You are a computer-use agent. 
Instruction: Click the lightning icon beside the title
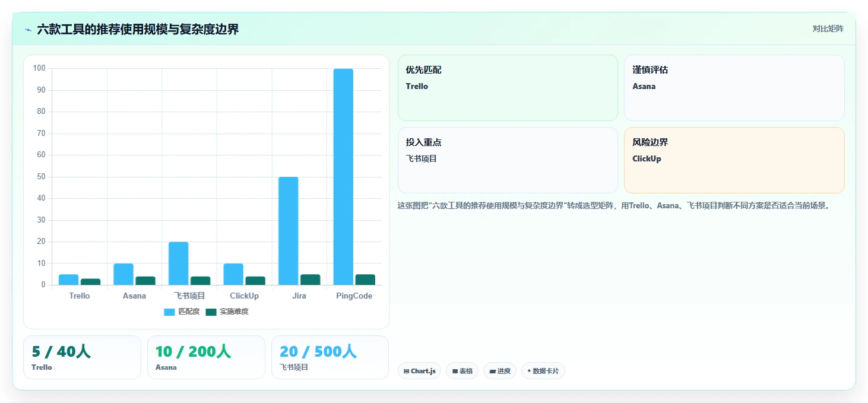28,30
